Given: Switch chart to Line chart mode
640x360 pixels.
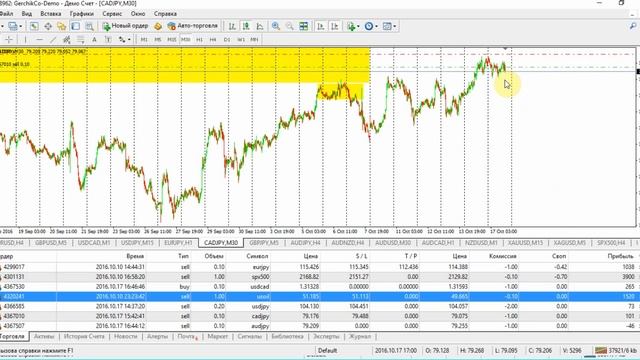Looking at the screenshot, I should [260, 26].
